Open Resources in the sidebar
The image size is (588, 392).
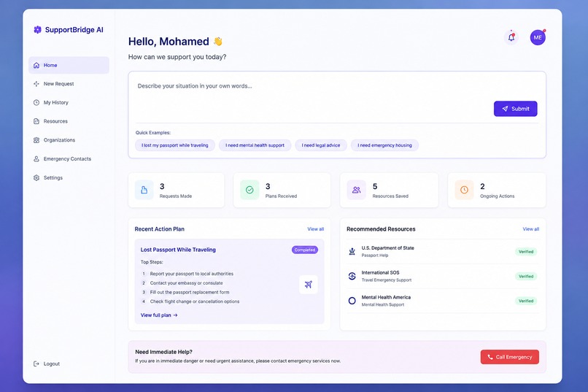[x=69, y=121]
